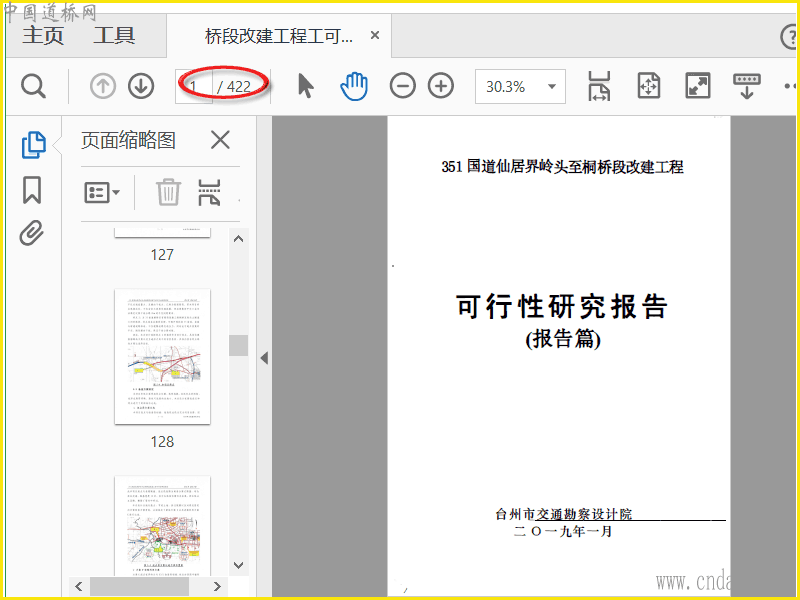Open the Tools (工具) tab
800x600 pixels.
coord(114,35)
